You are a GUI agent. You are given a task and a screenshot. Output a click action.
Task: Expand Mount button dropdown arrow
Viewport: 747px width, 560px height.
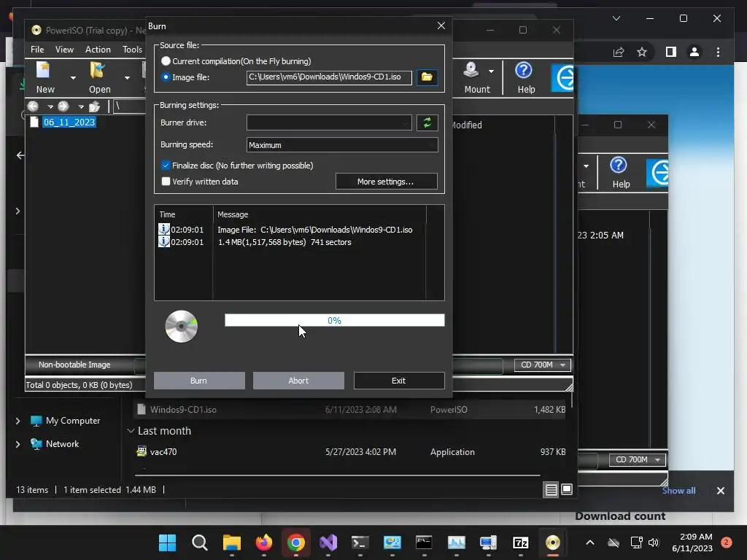click(491, 71)
